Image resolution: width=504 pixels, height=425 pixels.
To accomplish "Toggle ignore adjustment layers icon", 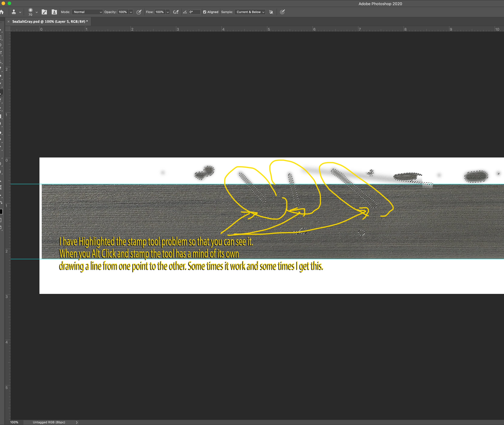I will point(271,12).
